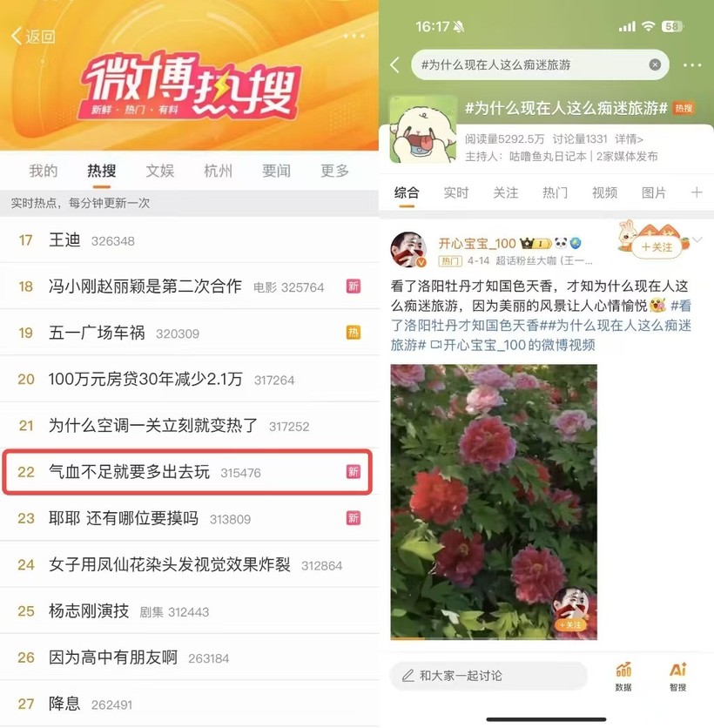Open hot search 气血不足就要多出去玩
Screen dimensions: 714x728
(x=187, y=472)
